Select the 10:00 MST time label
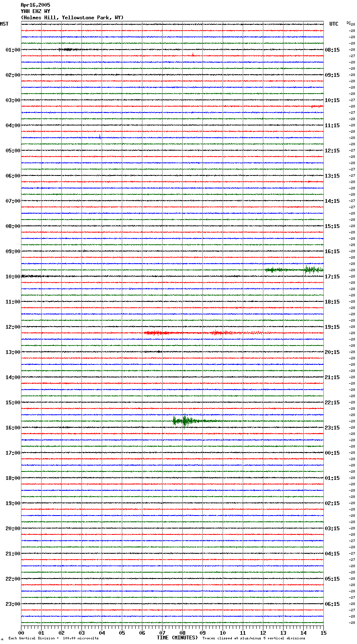 13,277
